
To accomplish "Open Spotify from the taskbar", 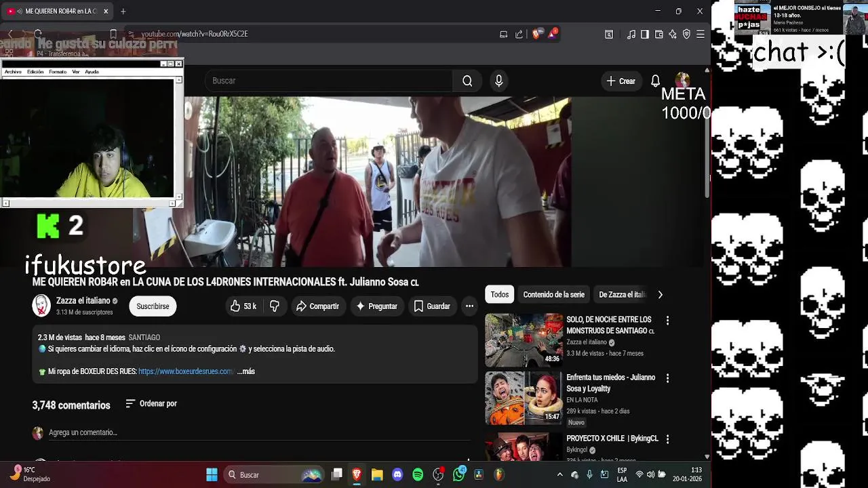I will coord(418,475).
